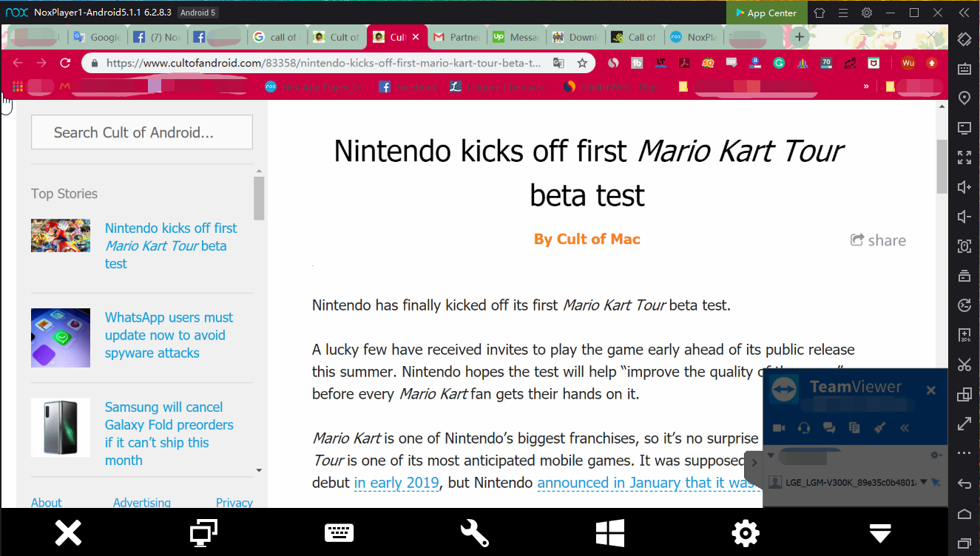This screenshot has height=556, width=980.
Task: Open the Grammarly extension icon
Action: point(779,63)
